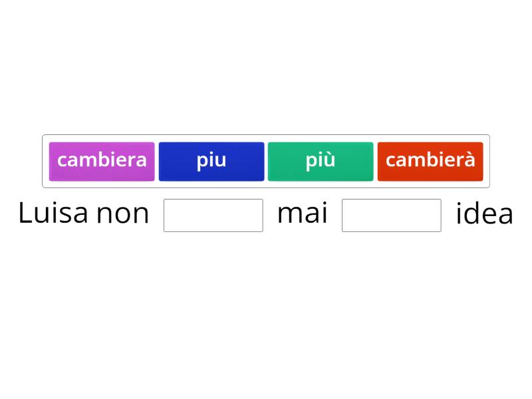Click the green tile between blue and red
The width and height of the screenshot is (532, 399).
coord(321,161)
